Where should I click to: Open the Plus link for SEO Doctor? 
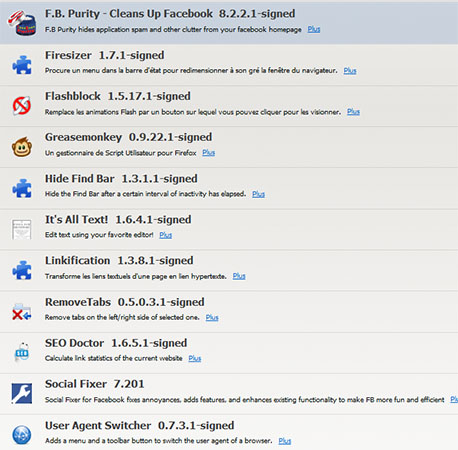[195, 358]
